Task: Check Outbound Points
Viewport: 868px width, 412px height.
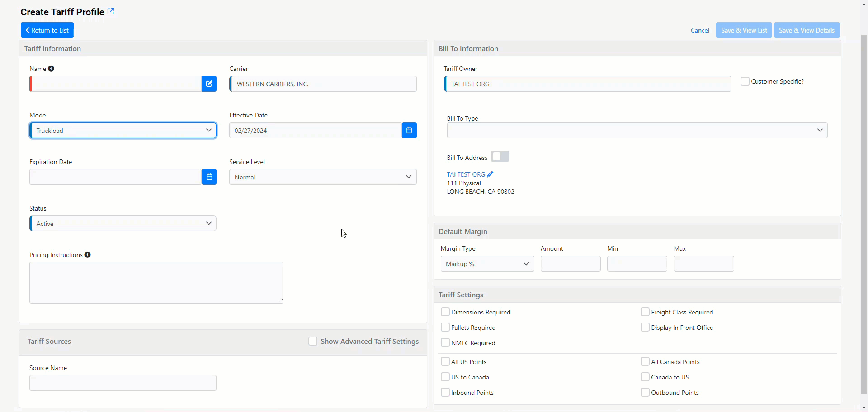Action: 645,392
